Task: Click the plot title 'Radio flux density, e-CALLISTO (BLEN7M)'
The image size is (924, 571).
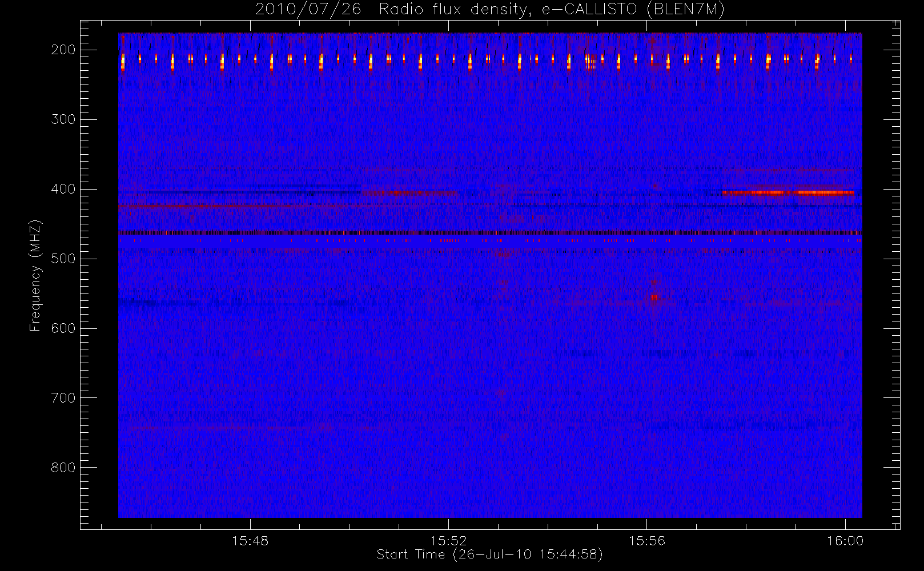Action: pos(552,10)
